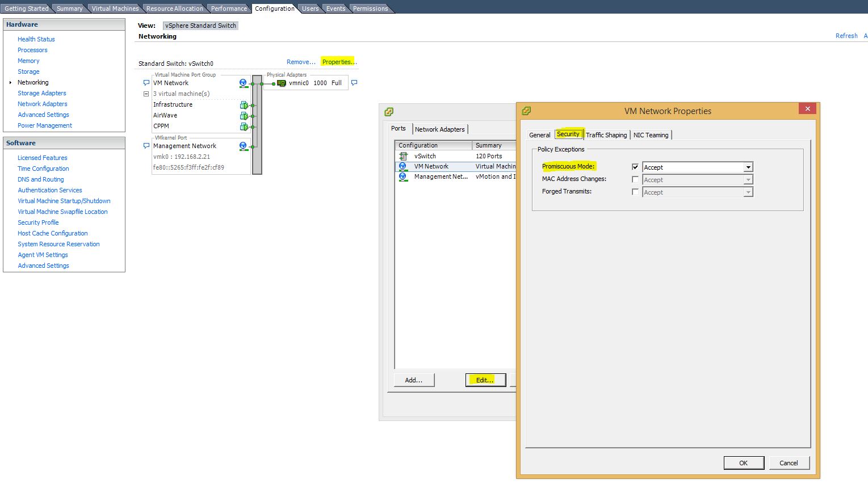Click the AirWave virtual machine icon
Screen dimensions: 868x484
pyautogui.click(x=245, y=115)
